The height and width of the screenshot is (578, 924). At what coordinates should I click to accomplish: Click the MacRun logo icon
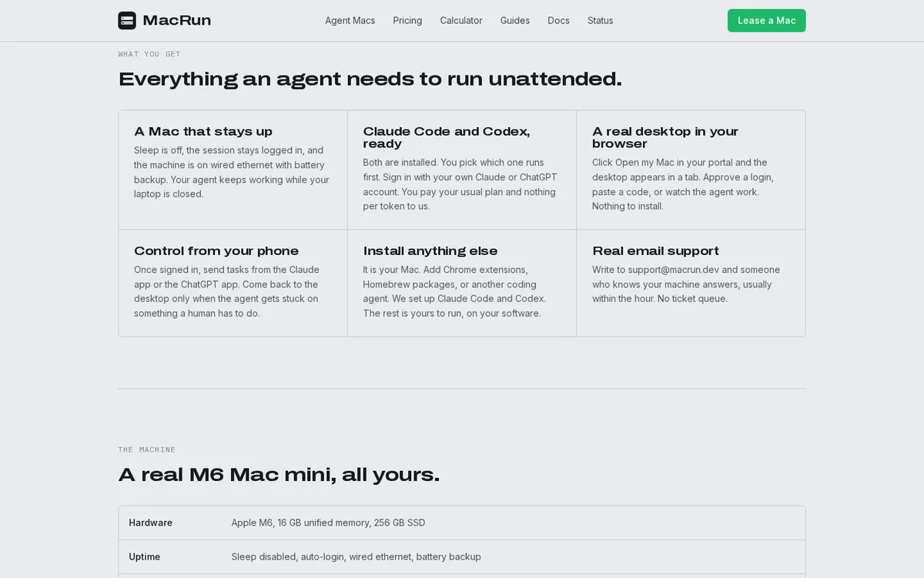127,21
